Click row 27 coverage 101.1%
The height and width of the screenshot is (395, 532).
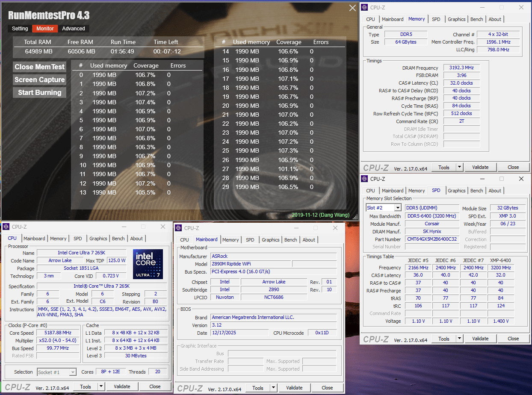pos(288,169)
